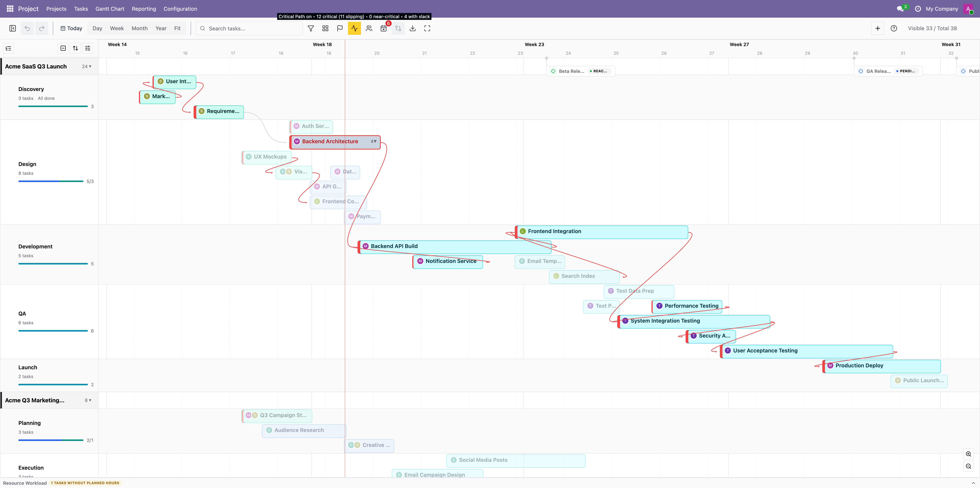Open the help question mark
Viewport: 980px width, 488px height.
[x=894, y=28]
